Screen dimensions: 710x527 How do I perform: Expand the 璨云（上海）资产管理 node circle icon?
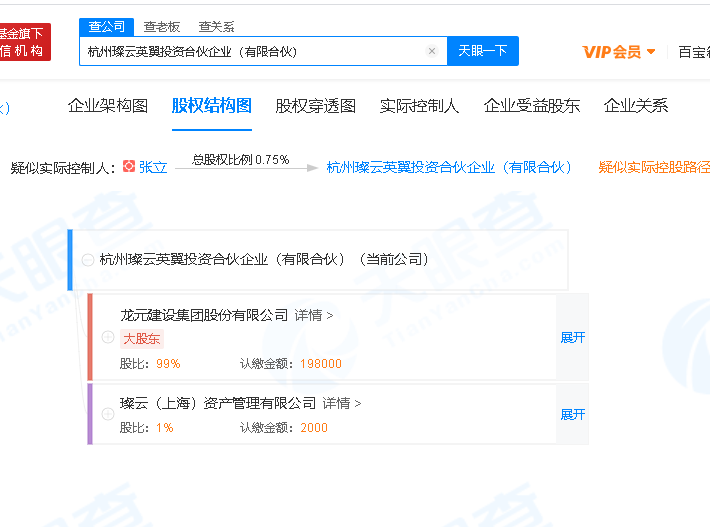(108, 414)
